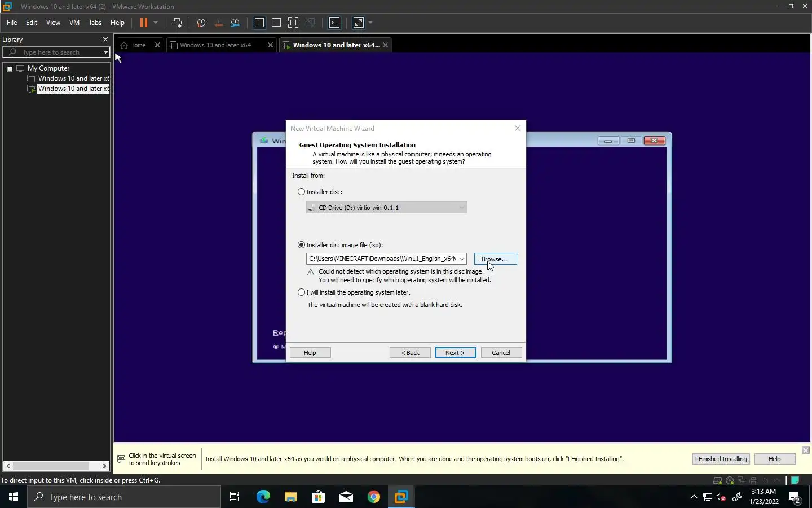Screen dimensions: 812x508
Task: Click < Back in the wizard
Action: coord(410,353)
